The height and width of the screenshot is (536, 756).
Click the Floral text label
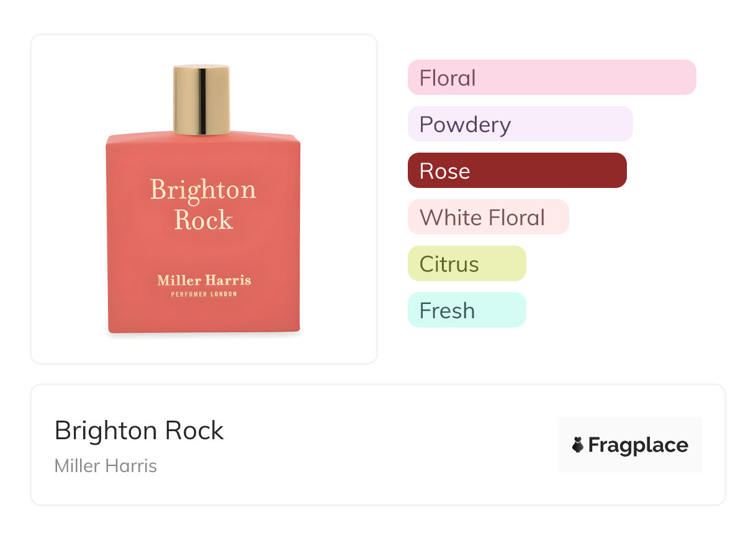(x=448, y=78)
